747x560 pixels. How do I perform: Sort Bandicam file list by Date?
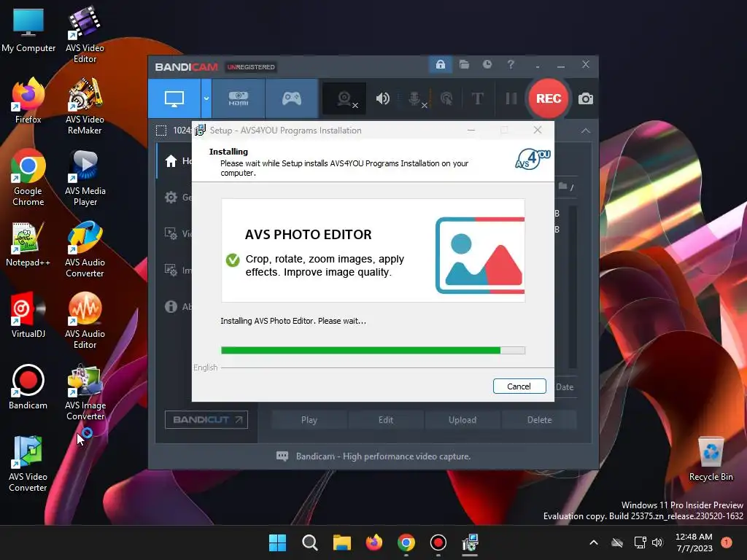pos(565,387)
